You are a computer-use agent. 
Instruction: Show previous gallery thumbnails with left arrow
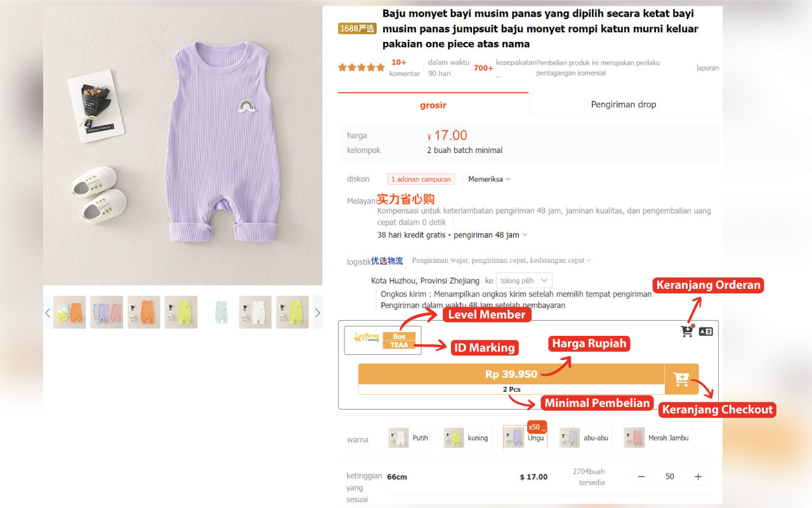point(48,312)
